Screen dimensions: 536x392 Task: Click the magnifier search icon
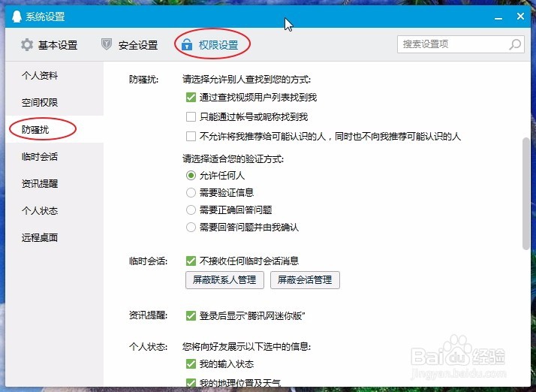click(x=515, y=44)
